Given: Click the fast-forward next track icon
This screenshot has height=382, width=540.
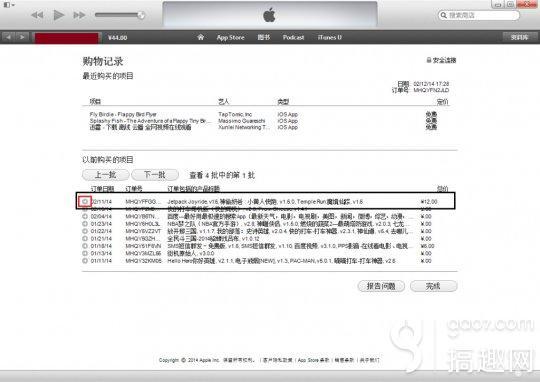Looking at the screenshot, I should point(79,15).
